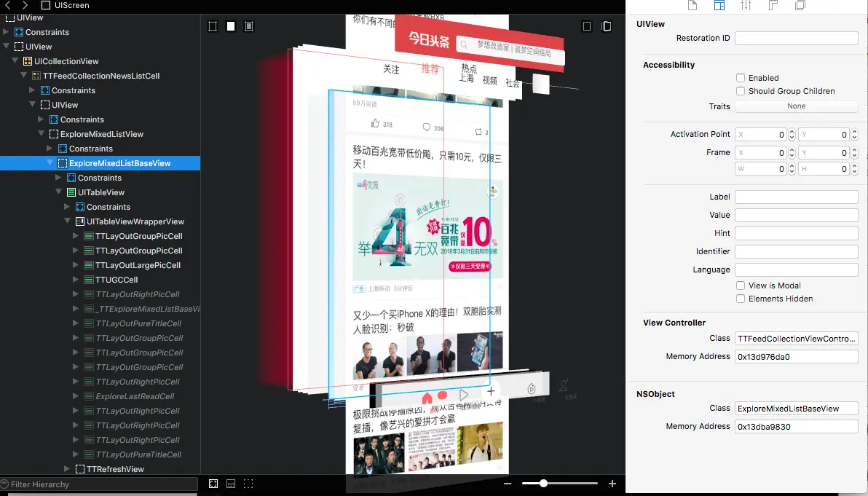Collapse the ExploreMixedListView node
This screenshot has width=868, height=496.
41,133
